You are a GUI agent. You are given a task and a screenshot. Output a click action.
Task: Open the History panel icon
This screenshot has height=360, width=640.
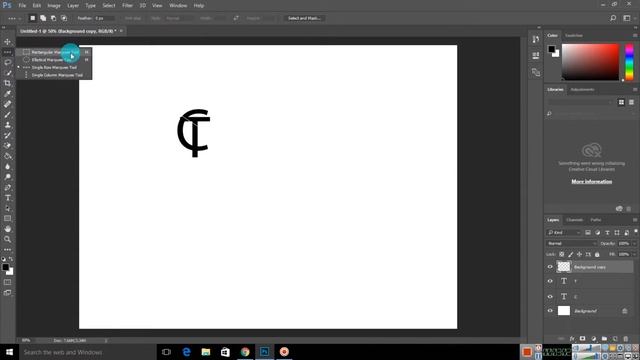pyautogui.click(x=536, y=39)
